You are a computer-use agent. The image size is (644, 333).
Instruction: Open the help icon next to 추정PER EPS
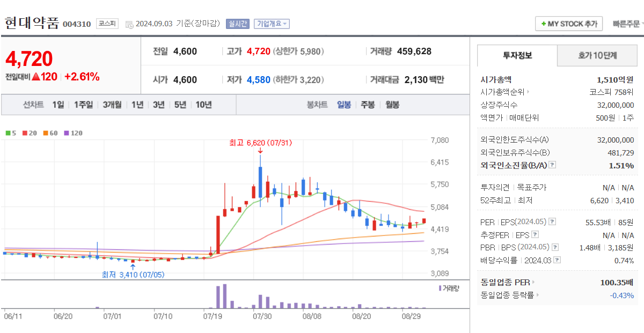(535, 235)
